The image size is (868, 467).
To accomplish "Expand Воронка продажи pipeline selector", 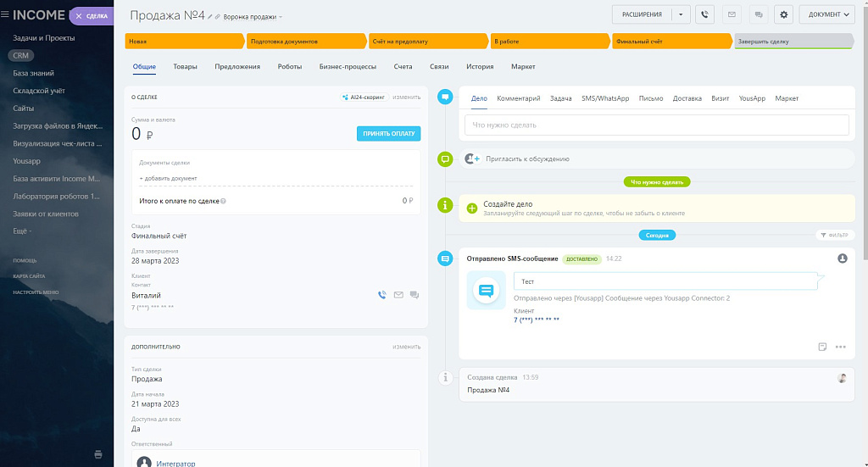I will pos(253,17).
